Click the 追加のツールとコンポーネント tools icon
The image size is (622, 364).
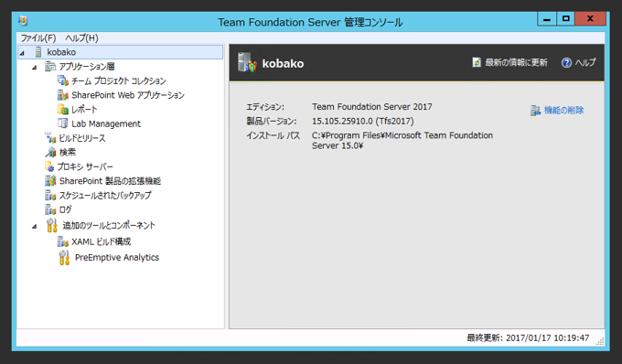[x=51, y=225]
